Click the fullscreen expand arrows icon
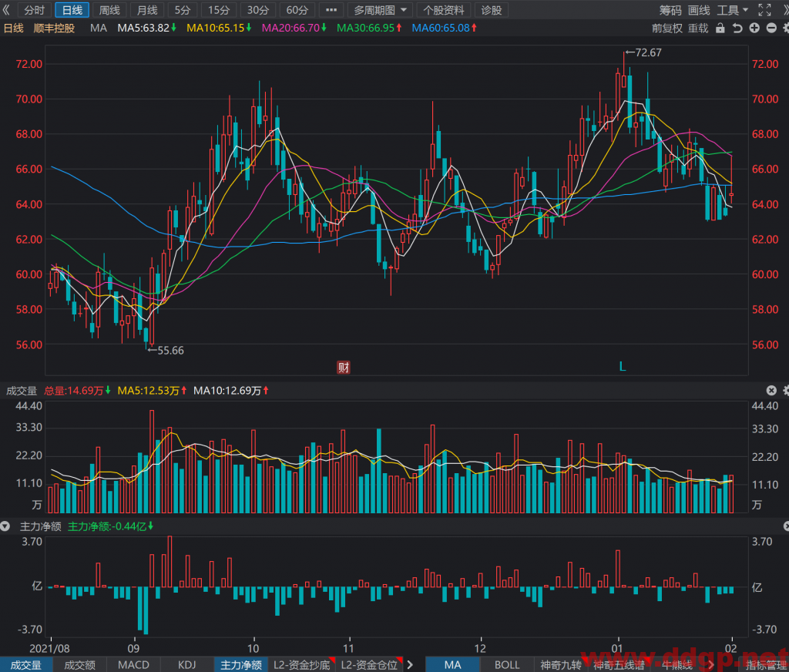This screenshot has height=672, width=789. point(764,9)
